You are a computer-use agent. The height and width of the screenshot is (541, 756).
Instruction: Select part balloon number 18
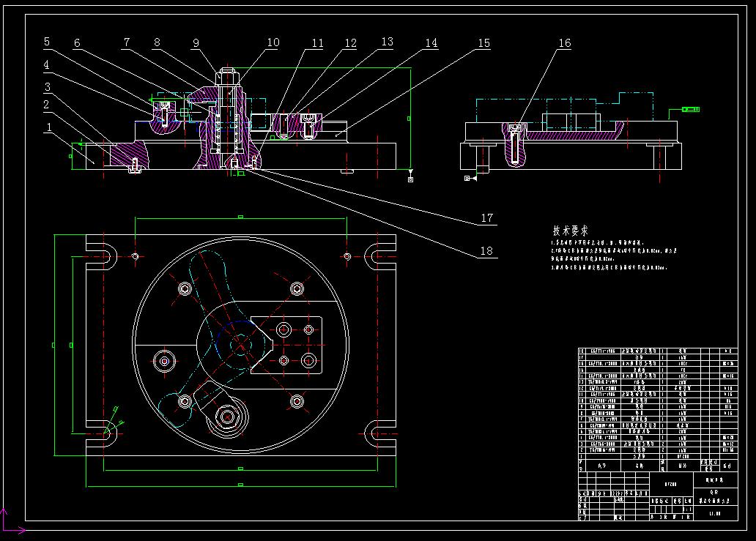click(486, 251)
